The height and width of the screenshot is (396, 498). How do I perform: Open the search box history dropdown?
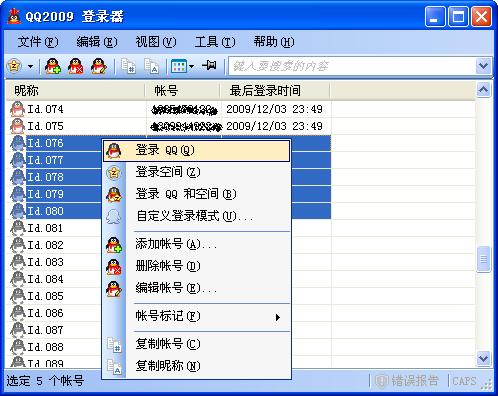click(483, 66)
